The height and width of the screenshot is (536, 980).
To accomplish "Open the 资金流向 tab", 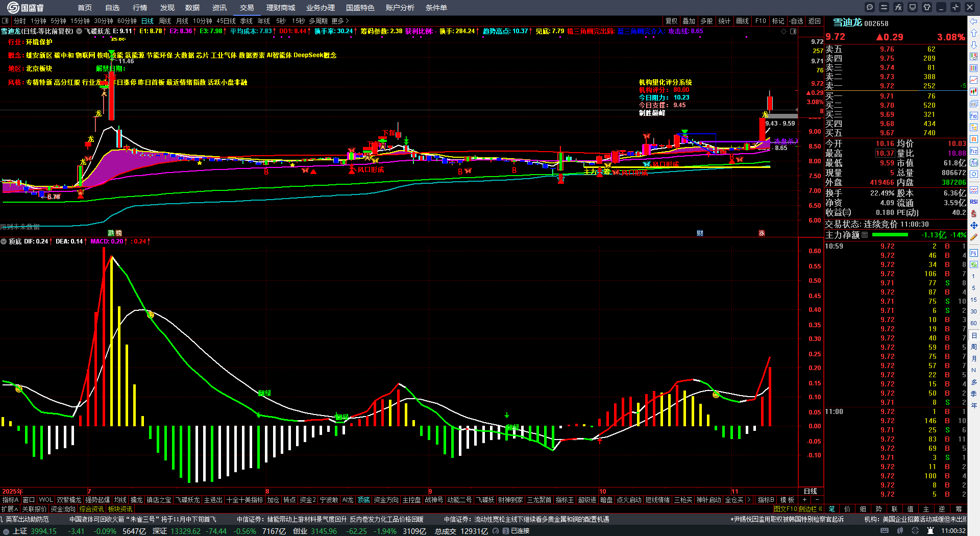I will click(63, 509).
